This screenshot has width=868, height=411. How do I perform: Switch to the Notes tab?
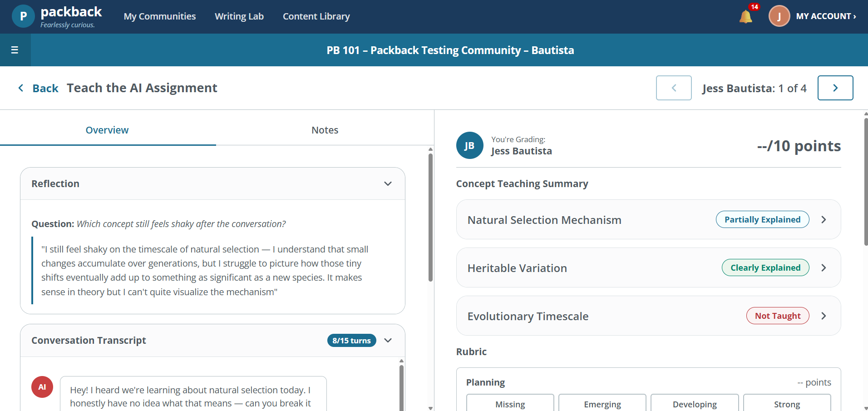click(x=325, y=130)
